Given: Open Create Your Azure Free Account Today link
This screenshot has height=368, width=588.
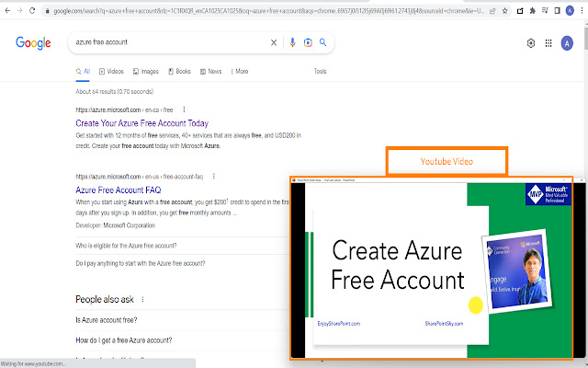Looking at the screenshot, I should 141,123.
